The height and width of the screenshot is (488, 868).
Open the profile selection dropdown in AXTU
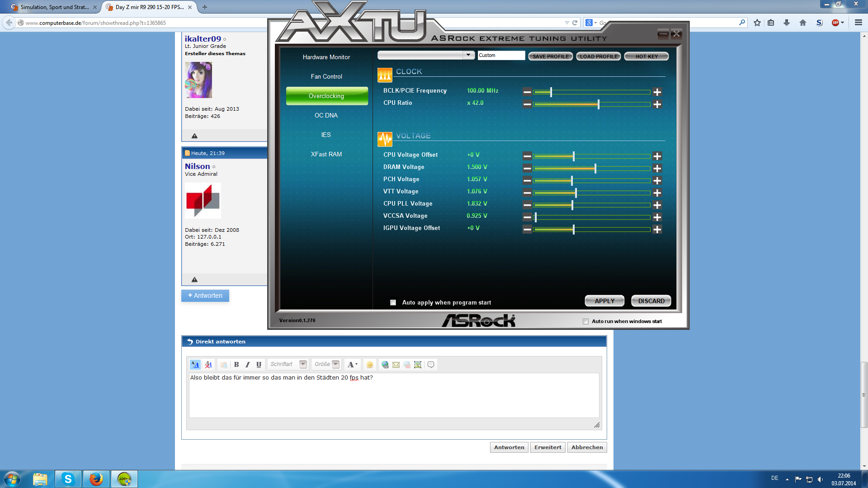[x=468, y=55]
